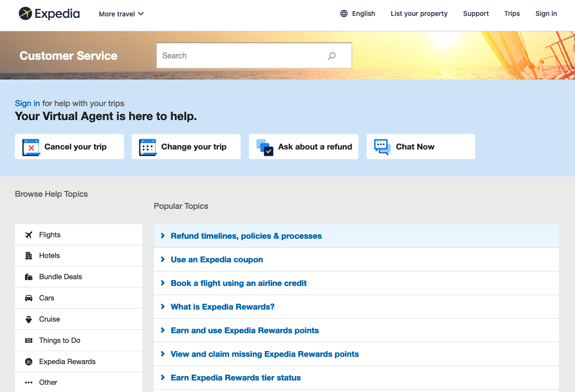The image size is (575, 392).
Task: Click the Change your trip calendar icon
Action: pos(148,146)
